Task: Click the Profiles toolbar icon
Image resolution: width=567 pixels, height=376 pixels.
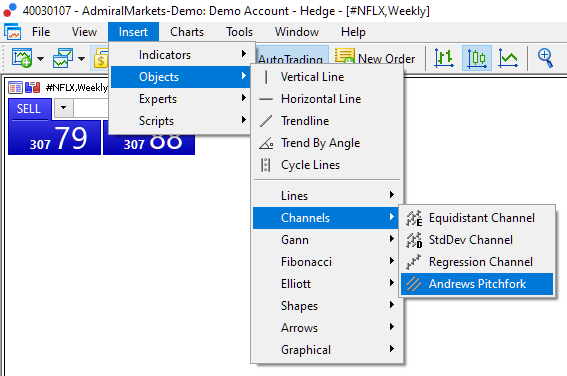Action: coord(63,58)
